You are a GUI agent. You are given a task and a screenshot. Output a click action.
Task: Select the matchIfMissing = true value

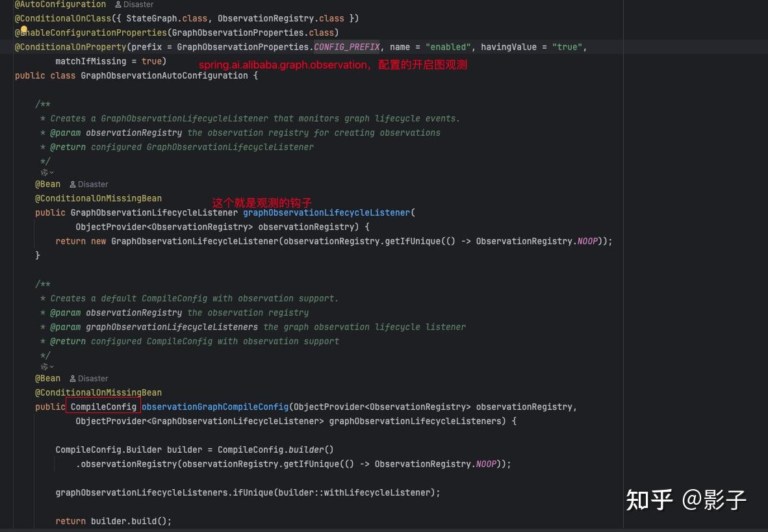click(x=151, y=61)
